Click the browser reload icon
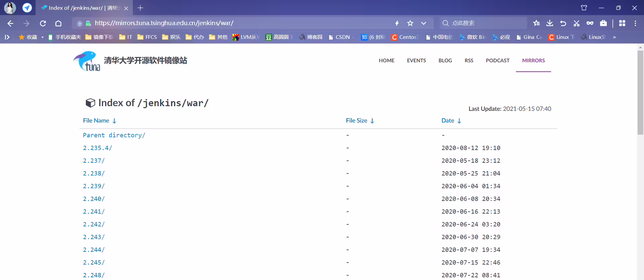 43,23
